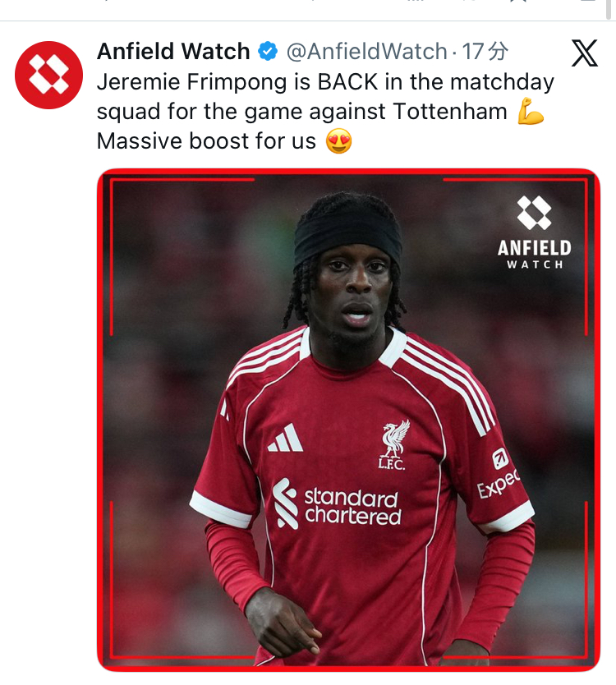Click the blue verified badge
Screen dimensions: 616x685
tap(268, 52)
